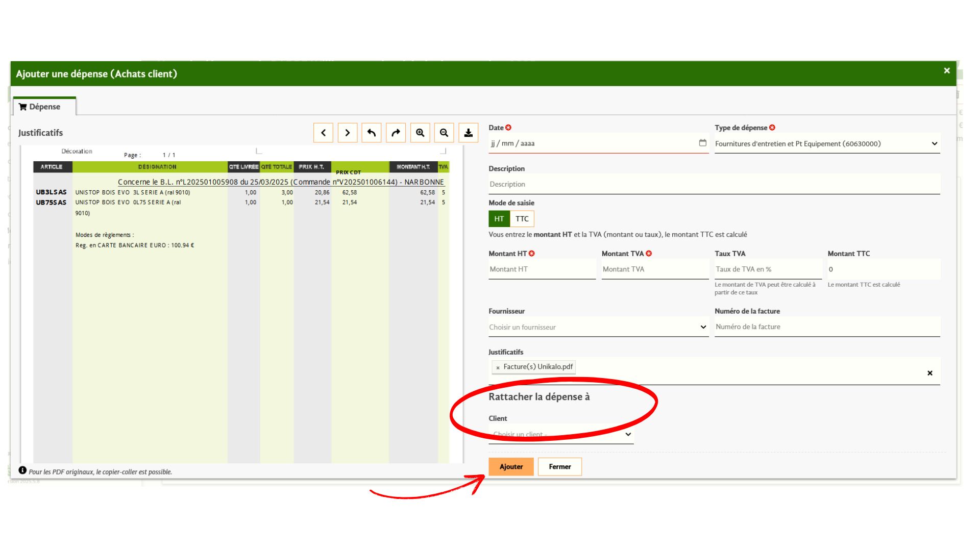Click into the Numéro de la facture field
980x551 pixels.
(x=827, y=327)
